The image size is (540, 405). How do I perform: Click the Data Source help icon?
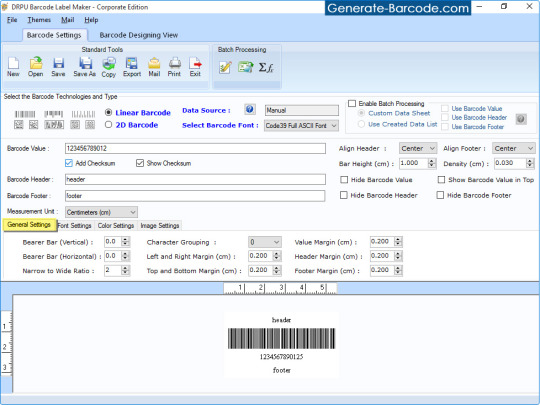[x=250, y=110]
